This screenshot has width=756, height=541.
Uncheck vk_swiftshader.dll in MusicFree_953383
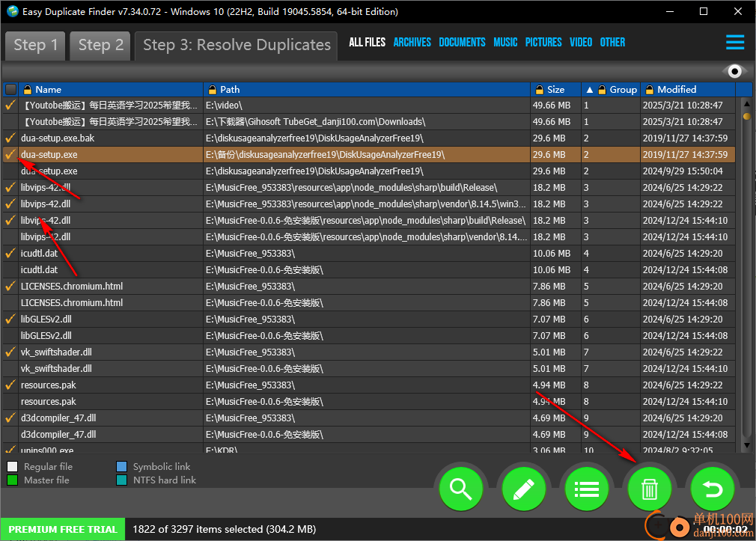coord(10,352)
